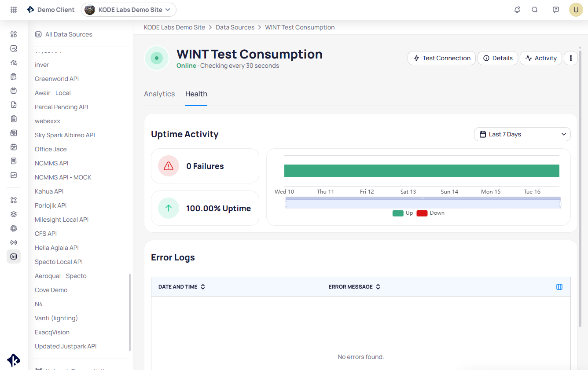Viewport: 588px width, 370px height.
Task: Click the green online status indicator
Action: point(157,58)
